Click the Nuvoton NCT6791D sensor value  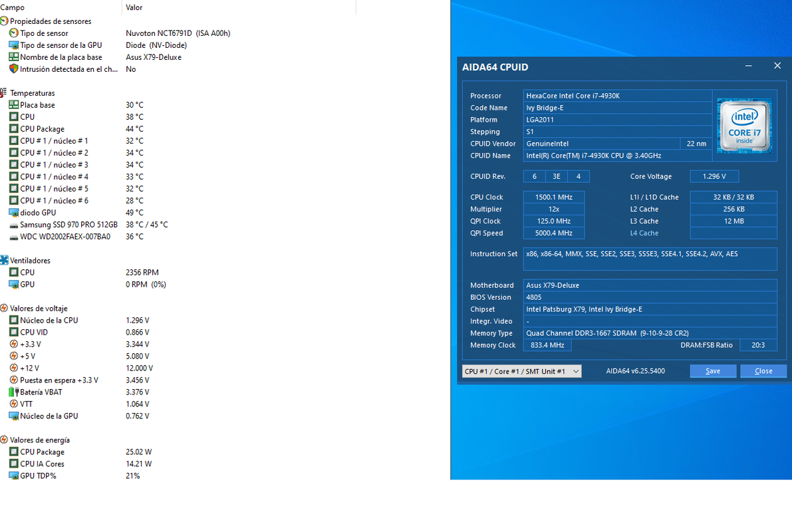[x=178, y=33]
